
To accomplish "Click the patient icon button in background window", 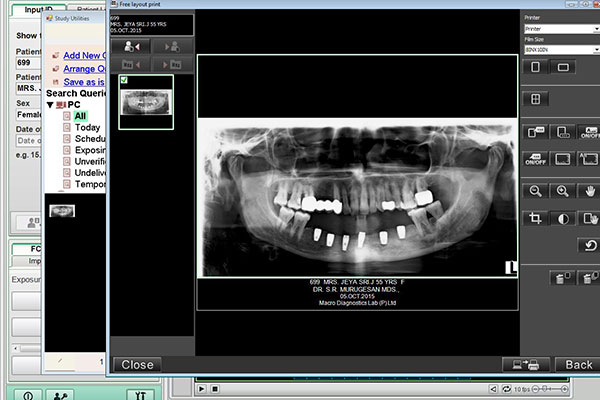I will click(29, 222).
